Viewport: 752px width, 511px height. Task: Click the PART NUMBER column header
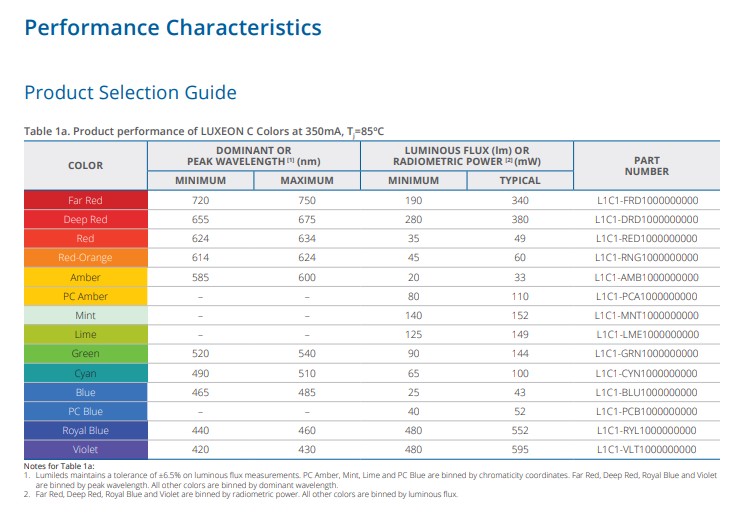coord(646,166)
